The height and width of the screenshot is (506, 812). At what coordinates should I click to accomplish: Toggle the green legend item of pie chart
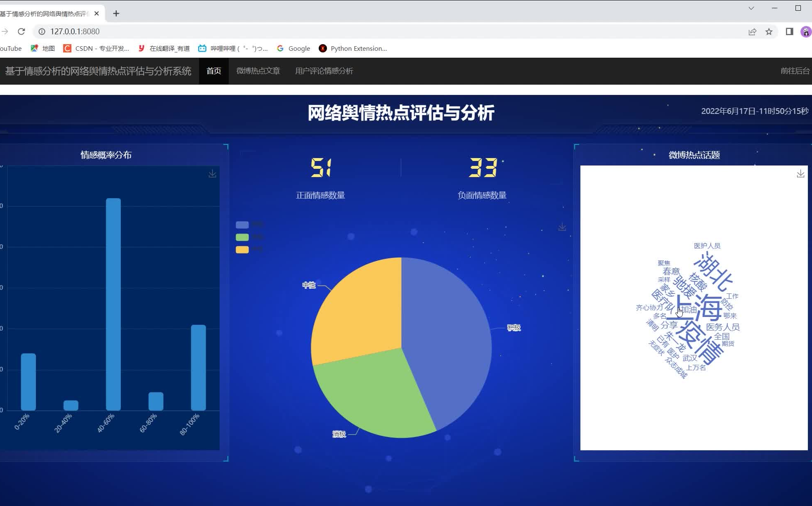[249, 237]
